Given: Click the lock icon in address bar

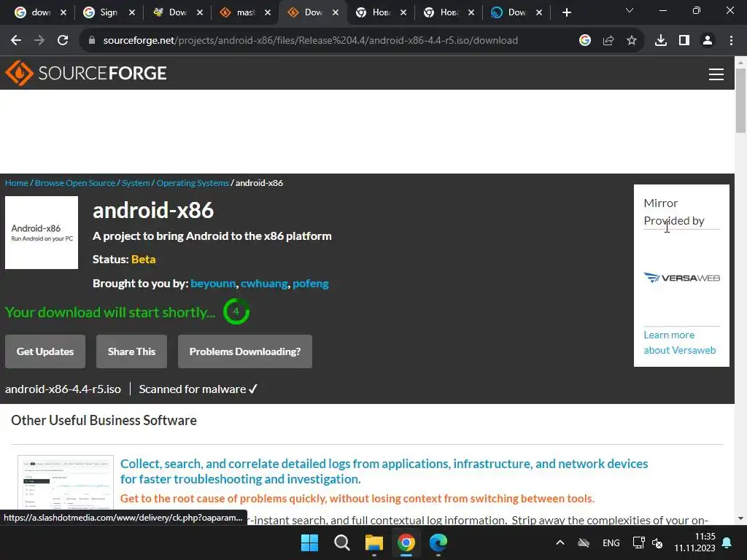Looking at the screenshot, I should tap(92, 41).
